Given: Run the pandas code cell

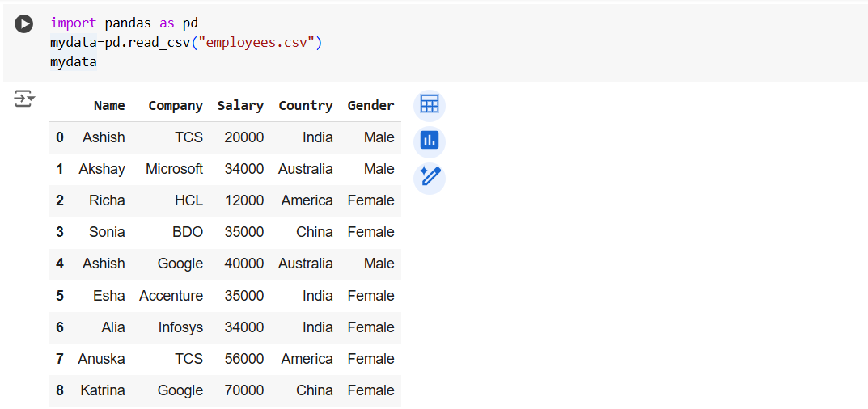Looking at the screenshot, I should [24, 24].
